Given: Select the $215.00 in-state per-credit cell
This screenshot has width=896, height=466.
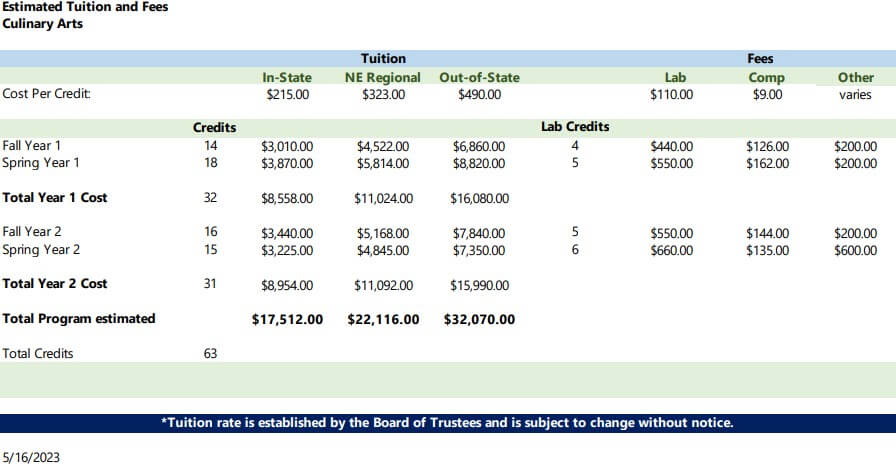Looking at the screenshot, I should tap(288, 95).
